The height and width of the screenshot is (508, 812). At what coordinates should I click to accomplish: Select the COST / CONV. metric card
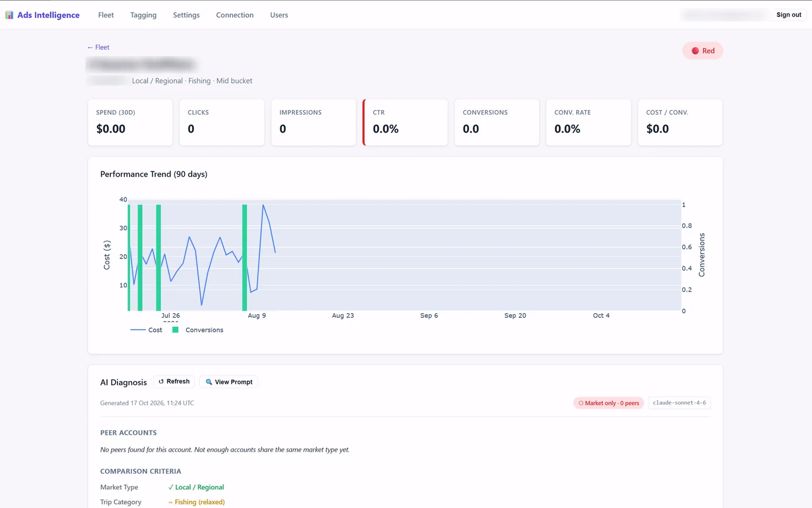click(680, 122)
